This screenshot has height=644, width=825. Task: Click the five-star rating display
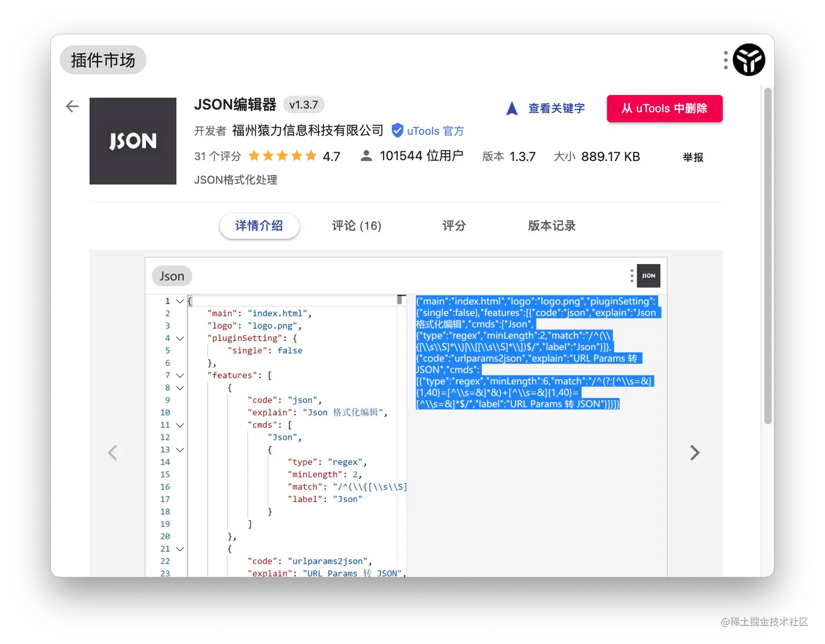click(283, 156)
